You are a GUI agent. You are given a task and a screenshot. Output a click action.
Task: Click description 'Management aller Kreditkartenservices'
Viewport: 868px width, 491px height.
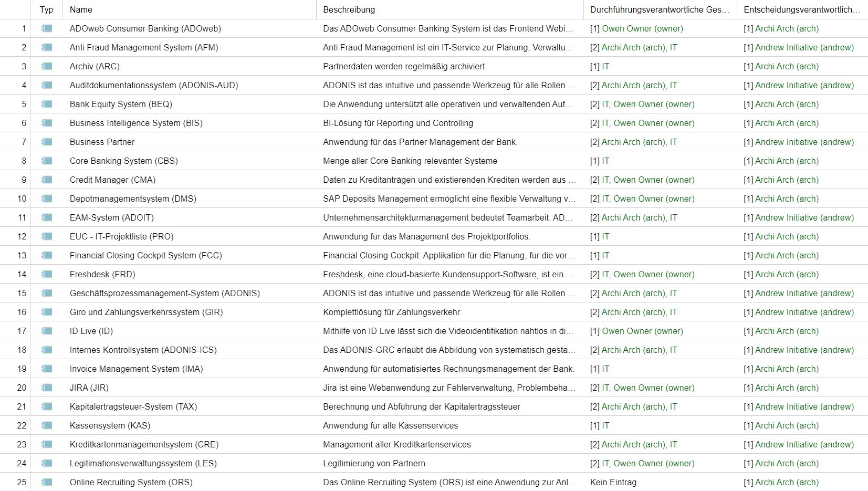(397, 444)
